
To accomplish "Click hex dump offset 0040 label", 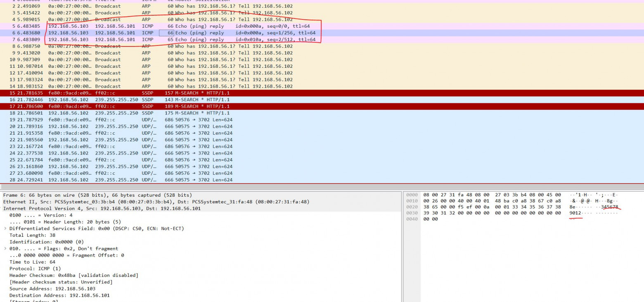I will pos(412,219).
